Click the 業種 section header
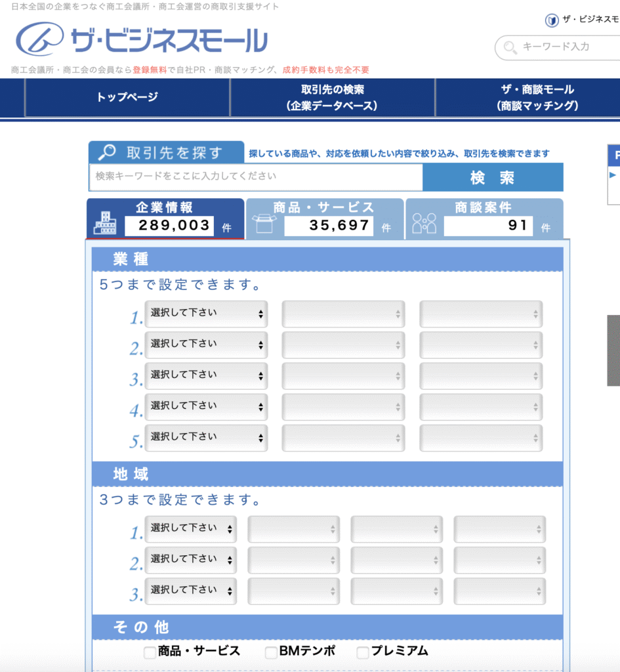Screen dimensions: 620x672 coord(327,259)
